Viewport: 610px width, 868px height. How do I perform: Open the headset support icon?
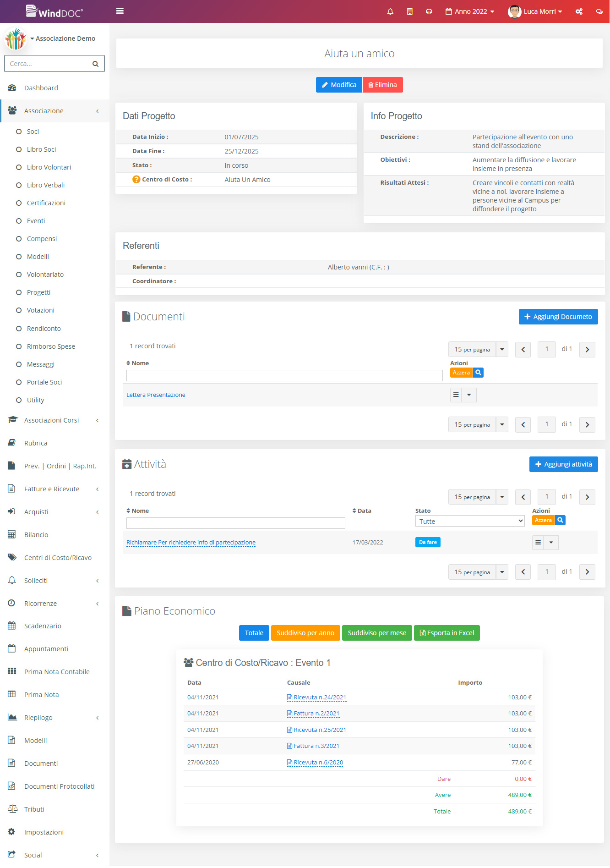429,11
